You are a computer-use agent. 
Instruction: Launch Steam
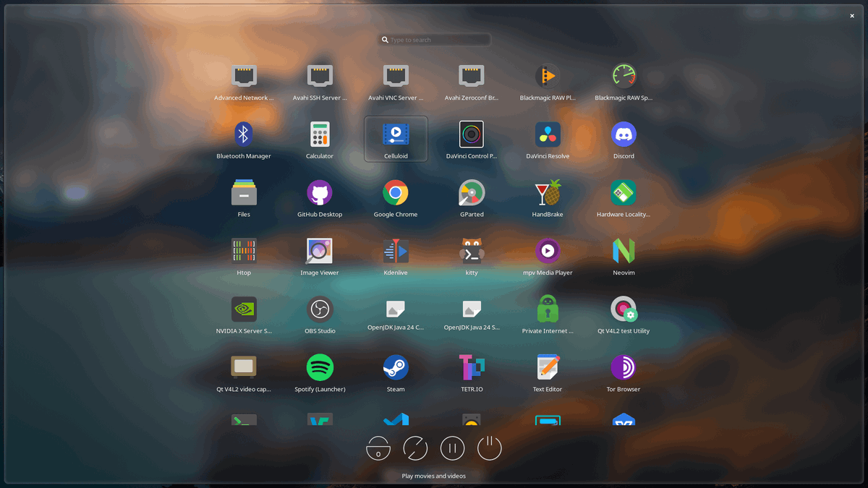click(396, 373)
